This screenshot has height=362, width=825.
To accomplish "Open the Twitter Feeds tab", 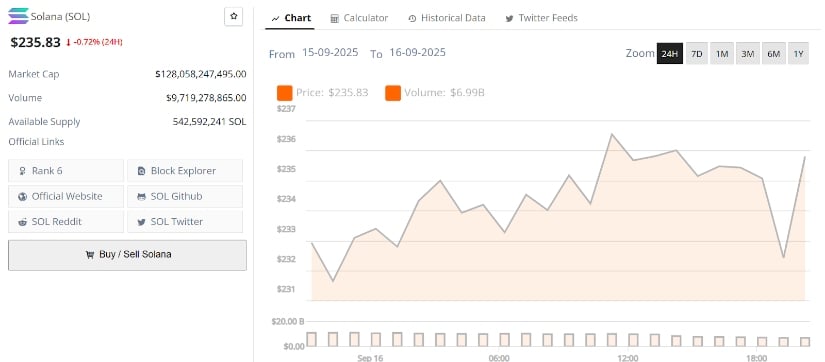I will (541, 18).
